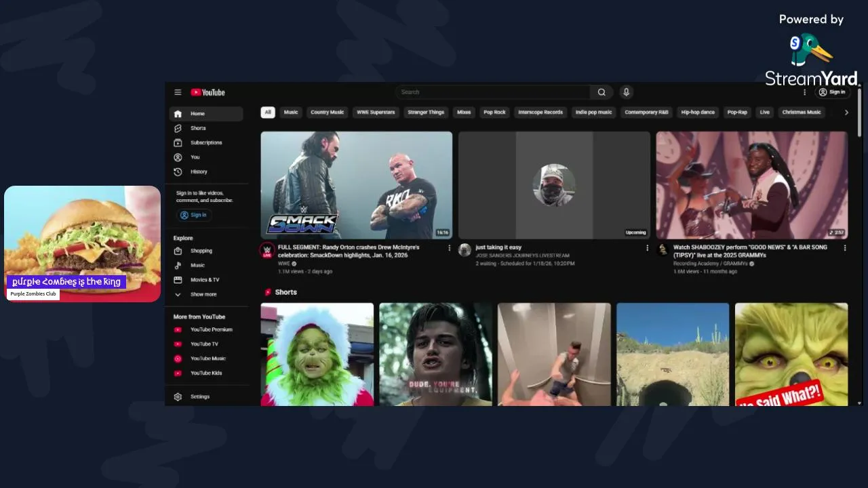The height and width of the screenshot is (488, 868).
Task: Open options menu for just taking it easy
Action: tap(647, 248)
